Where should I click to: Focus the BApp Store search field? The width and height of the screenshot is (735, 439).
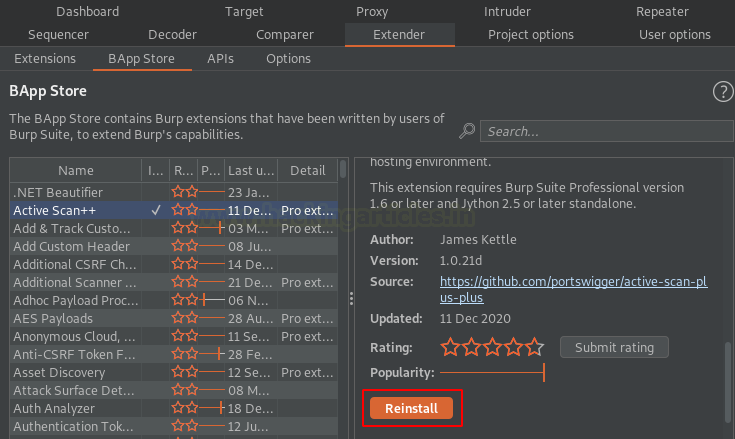[x=607, y=131]
